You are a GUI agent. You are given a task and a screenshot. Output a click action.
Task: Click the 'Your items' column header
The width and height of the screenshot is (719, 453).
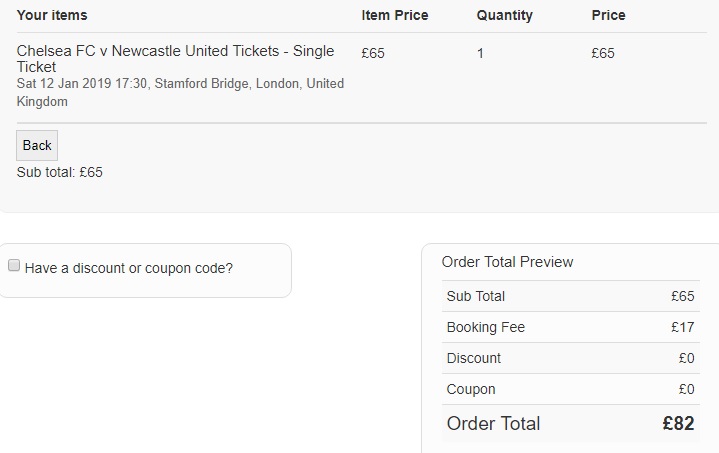[x=52, y=15]
